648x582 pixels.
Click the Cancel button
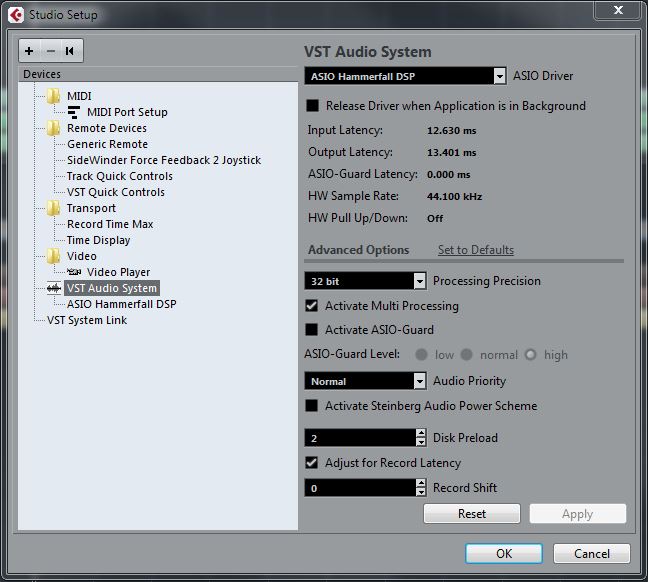tap(592, 553)
